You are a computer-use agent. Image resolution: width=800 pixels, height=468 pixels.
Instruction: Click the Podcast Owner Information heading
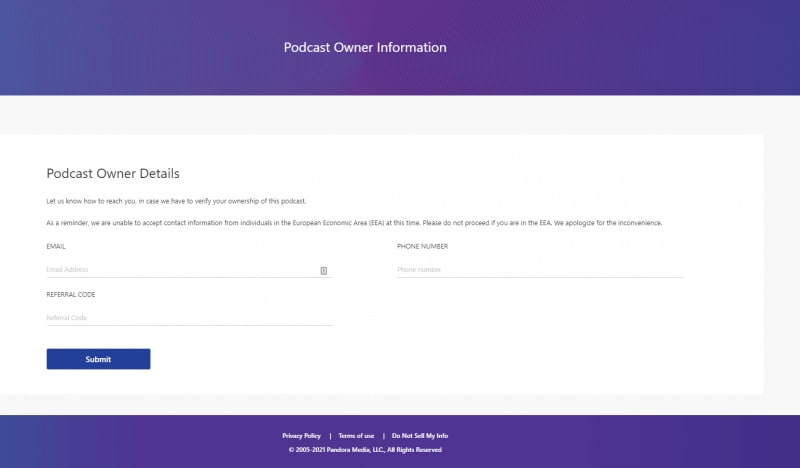click(365, 47)
